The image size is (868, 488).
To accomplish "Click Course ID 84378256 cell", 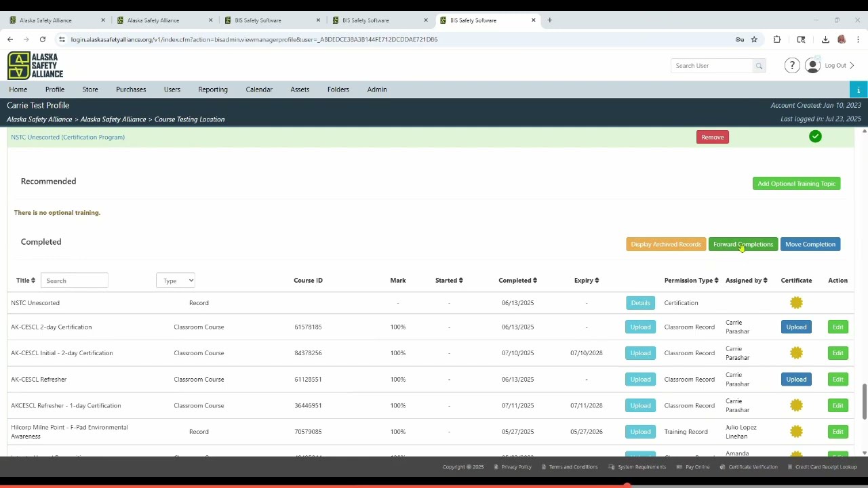I will coord(308,353).
